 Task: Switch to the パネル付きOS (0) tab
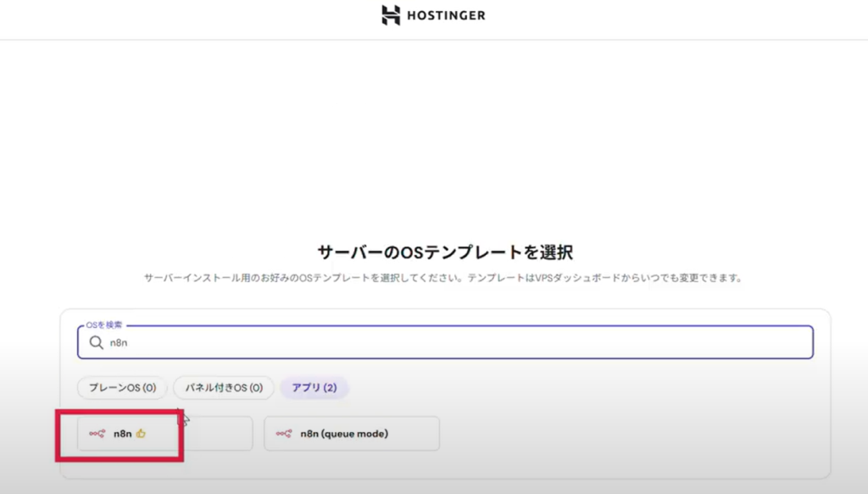click(x=224, y=387)
